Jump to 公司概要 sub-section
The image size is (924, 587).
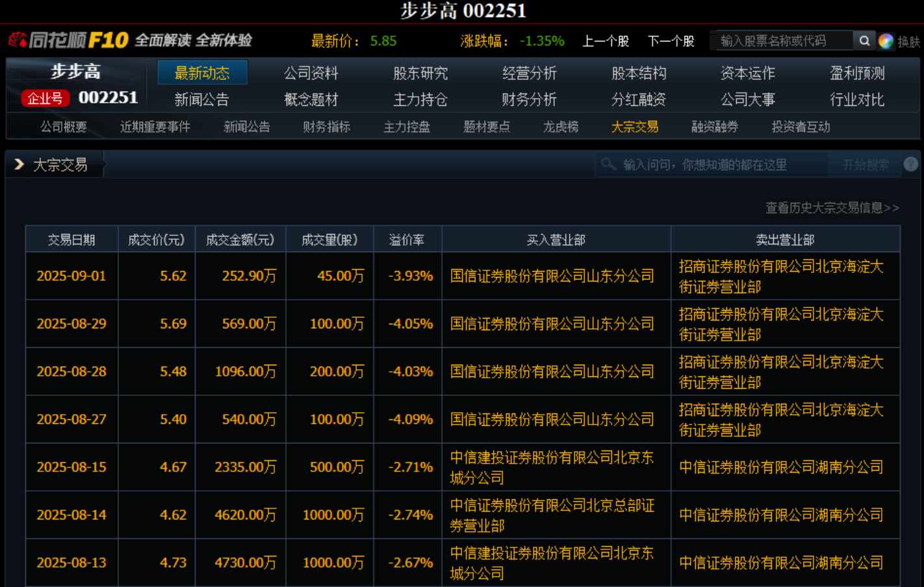pos(64,127)
